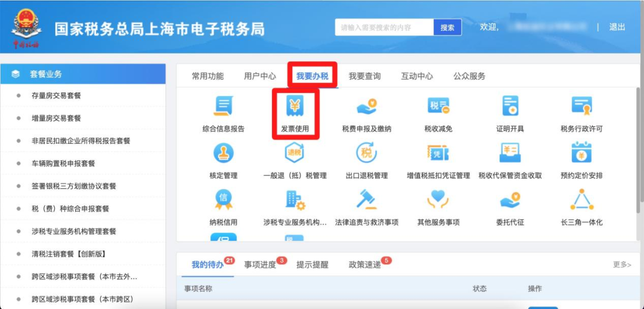The image size is (644, 309).
Task: Switch to the 事项进度 tab
Action: coord(260,265)
